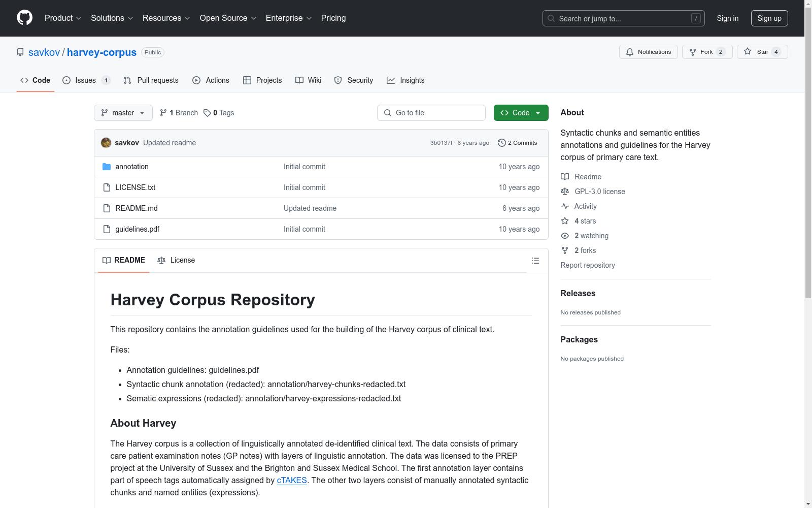This screenshot has width=812, height=508.
Task: Expand the Enterprise menu
Action: click(x=289, y=18)
